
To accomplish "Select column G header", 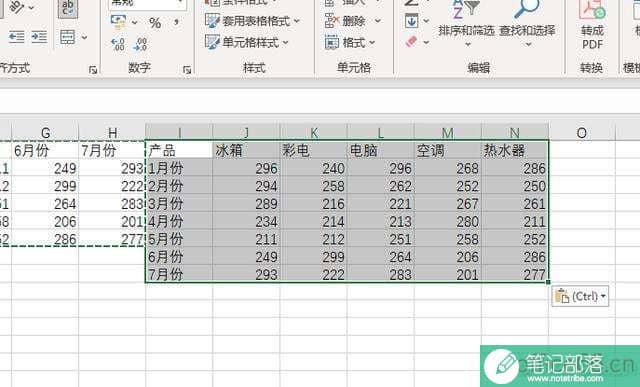I will (x=45, y=132).
